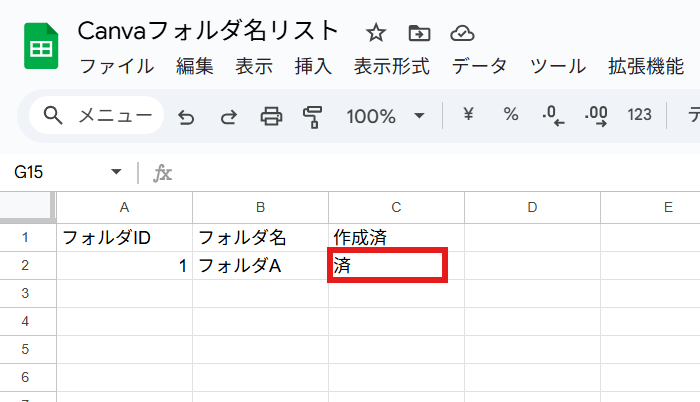Viewport: 700px width, 402px height.
Task: Select the row 5 header
Action: pyautogui.click(x=28, y=349)
